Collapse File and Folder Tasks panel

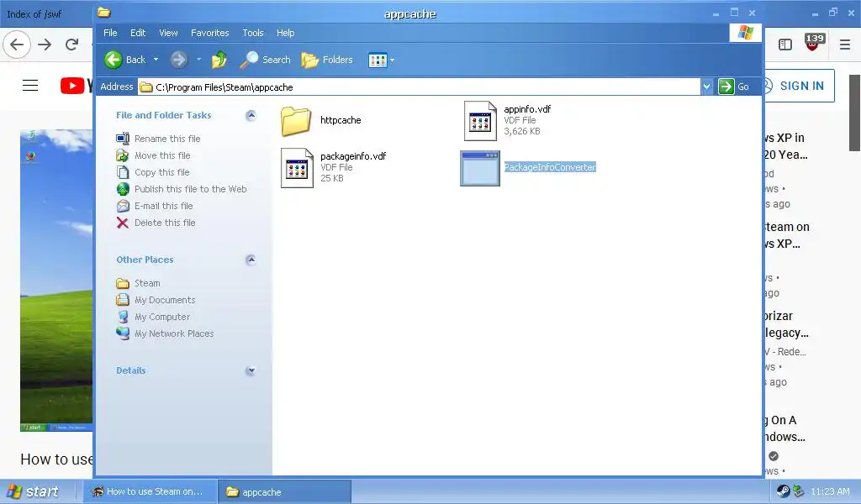251,115
